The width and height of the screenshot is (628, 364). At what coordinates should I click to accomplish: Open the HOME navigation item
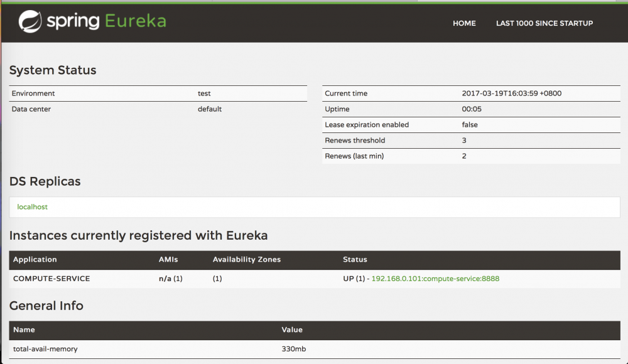[x=464, y=23]
